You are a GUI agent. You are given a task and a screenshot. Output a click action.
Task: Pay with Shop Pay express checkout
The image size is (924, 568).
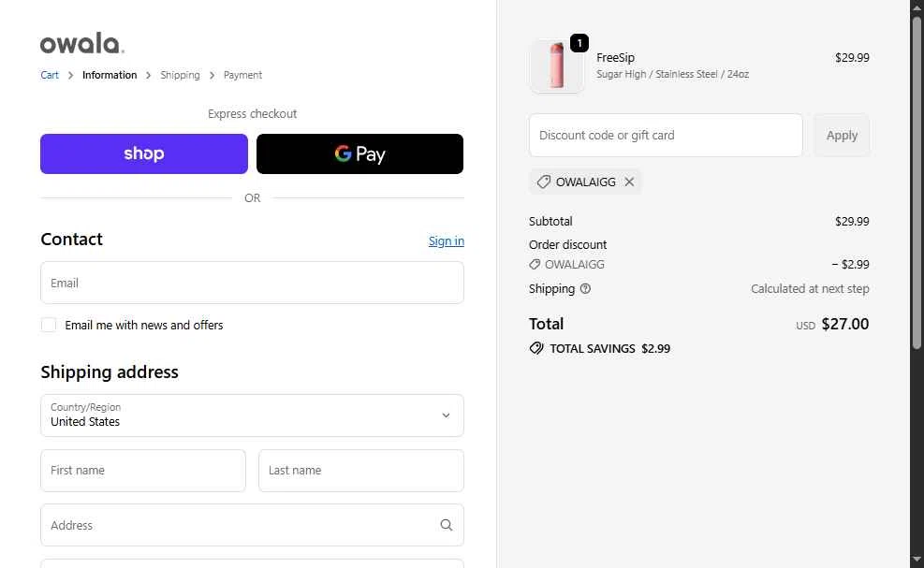144,154
